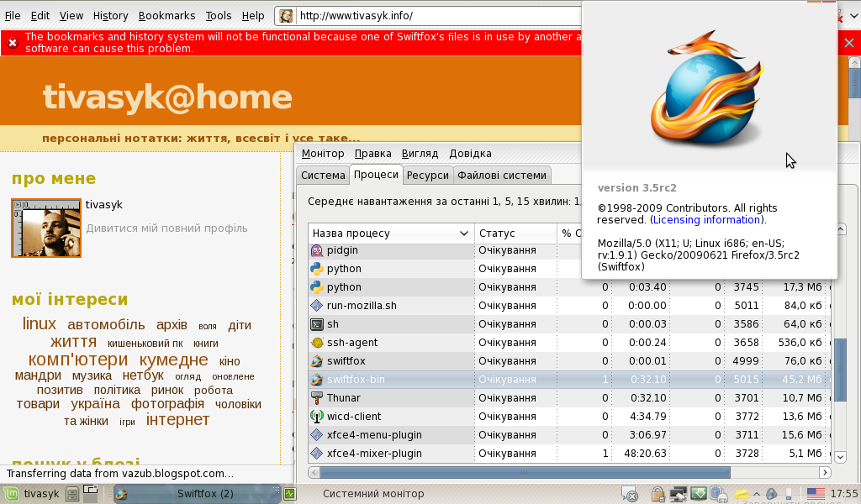861x504 pixels.
Task: Click the xfce4-mixer-plugin process icon
Action: [x=317, y=454]
